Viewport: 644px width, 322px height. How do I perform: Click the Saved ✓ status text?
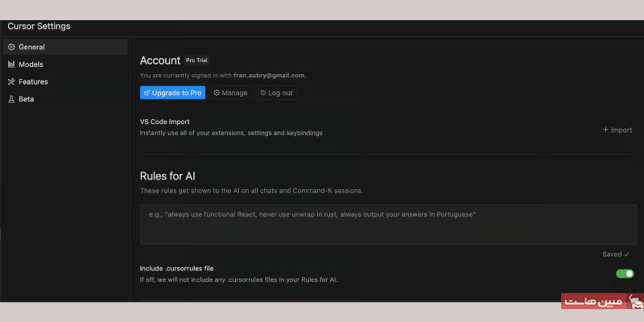point(616,254)
